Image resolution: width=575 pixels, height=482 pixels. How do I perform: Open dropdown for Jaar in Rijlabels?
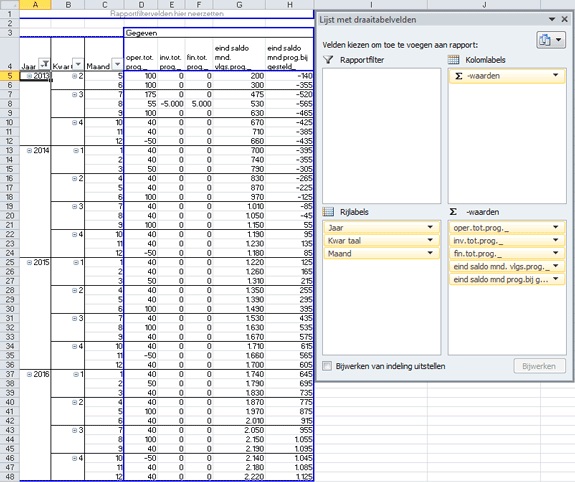430,227
